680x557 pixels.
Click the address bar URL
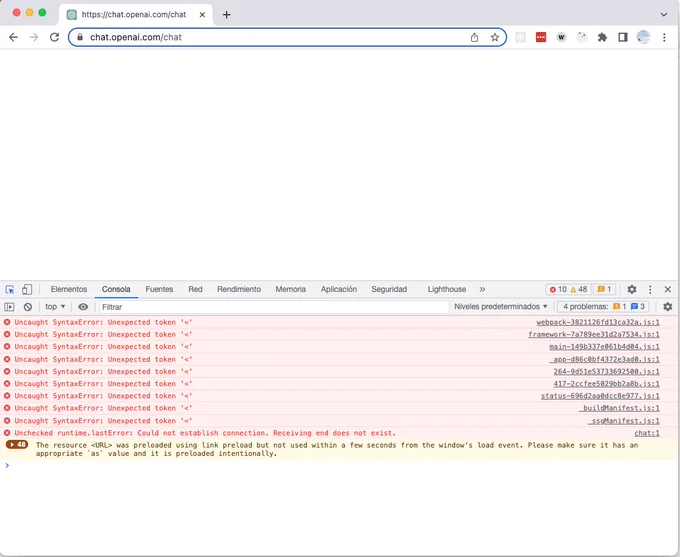coord(136,37)
